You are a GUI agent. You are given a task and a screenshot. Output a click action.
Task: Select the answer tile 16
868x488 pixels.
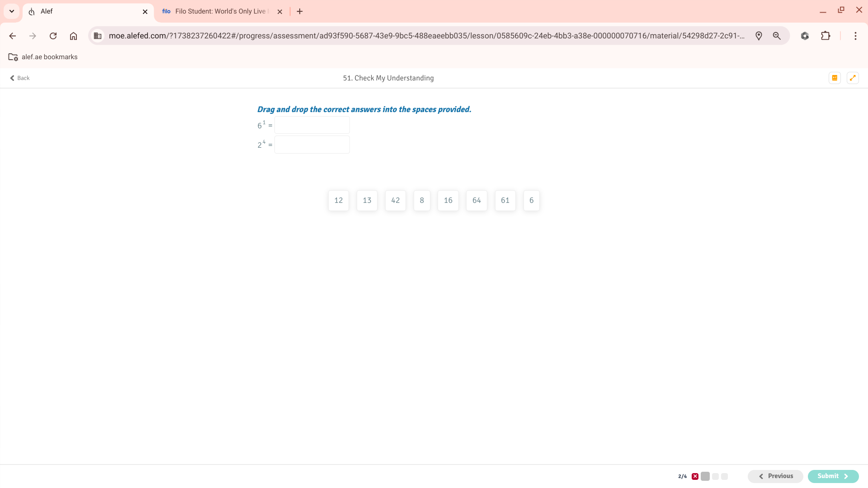click(x=448, y=200)
